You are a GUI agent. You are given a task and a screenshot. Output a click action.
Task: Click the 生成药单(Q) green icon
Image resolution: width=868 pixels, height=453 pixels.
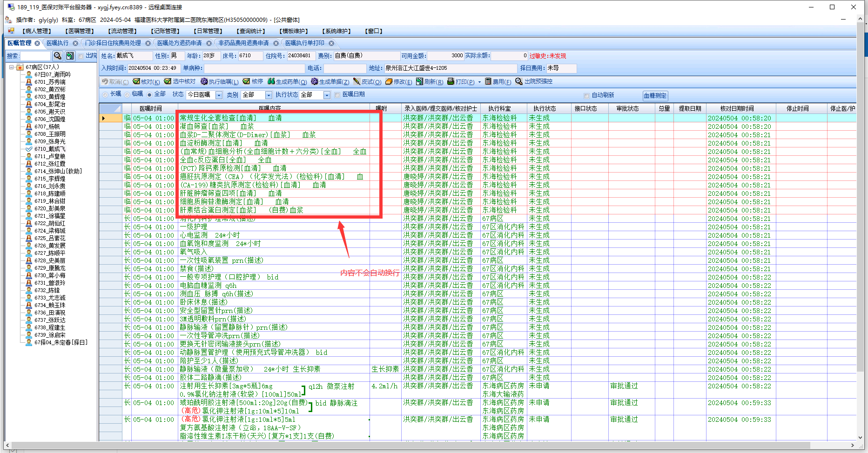tap(271, 81)
